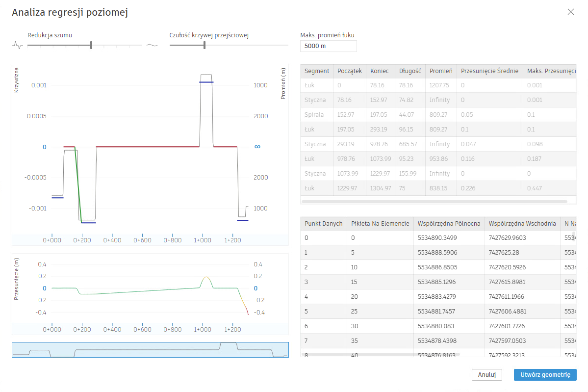Screen dimensions: 588x392
Task: Select the Spirala segment row
Action: coord(438,115)
